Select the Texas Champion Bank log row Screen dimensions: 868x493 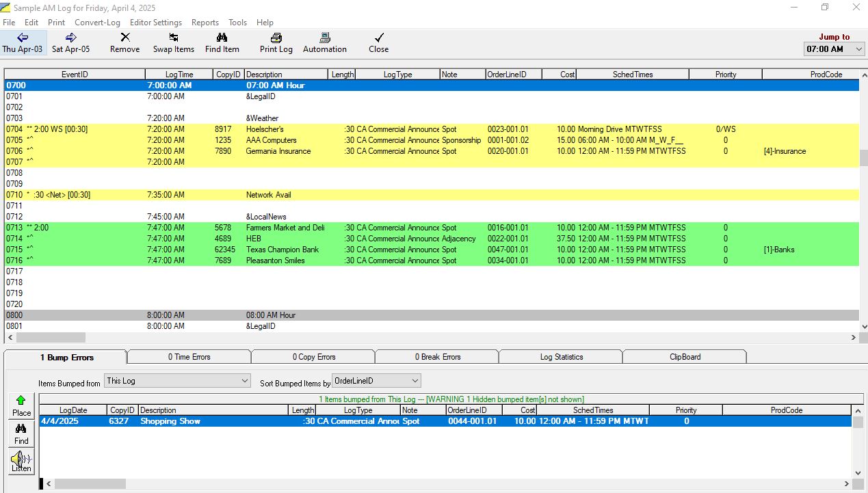pos(282,250)
